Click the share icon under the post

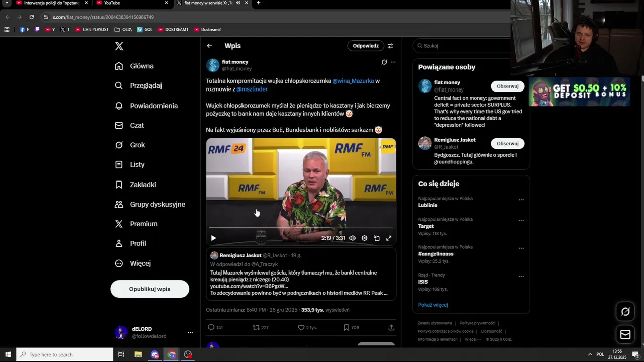coord(391,328)
